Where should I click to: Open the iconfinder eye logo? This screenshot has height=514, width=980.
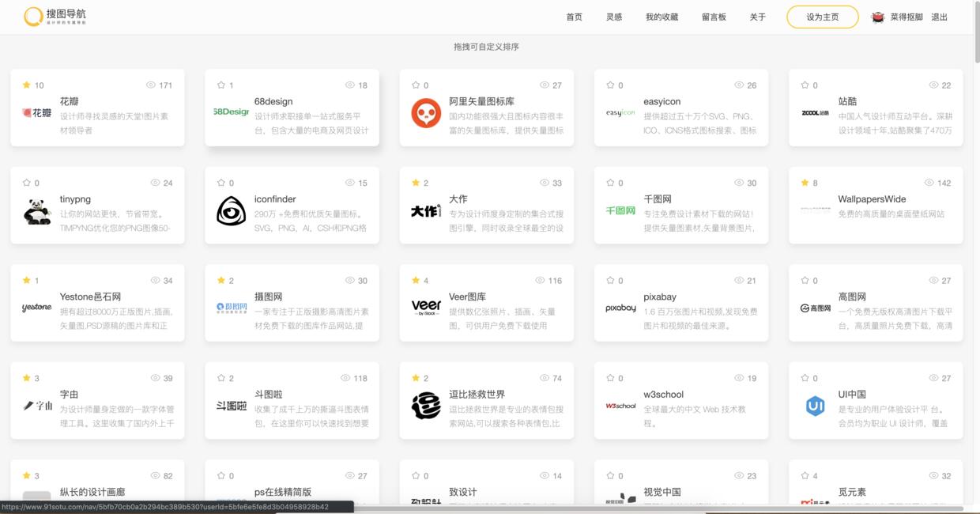point(232,211)
